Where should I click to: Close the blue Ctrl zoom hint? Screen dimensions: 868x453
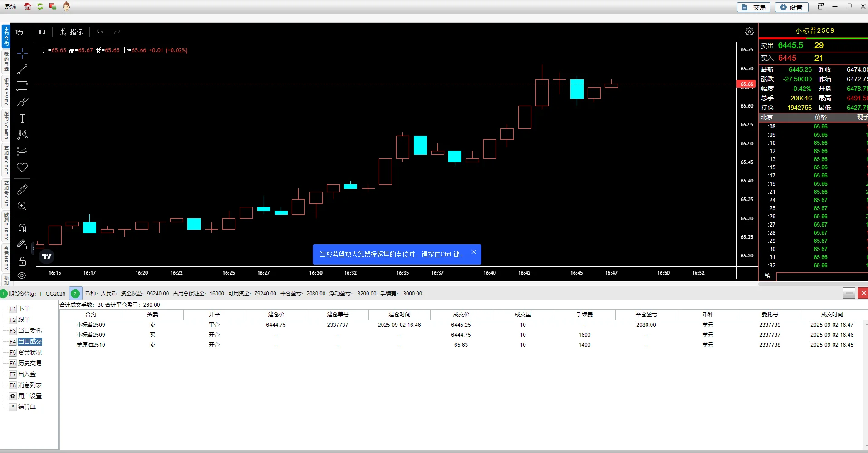(474, 252)
